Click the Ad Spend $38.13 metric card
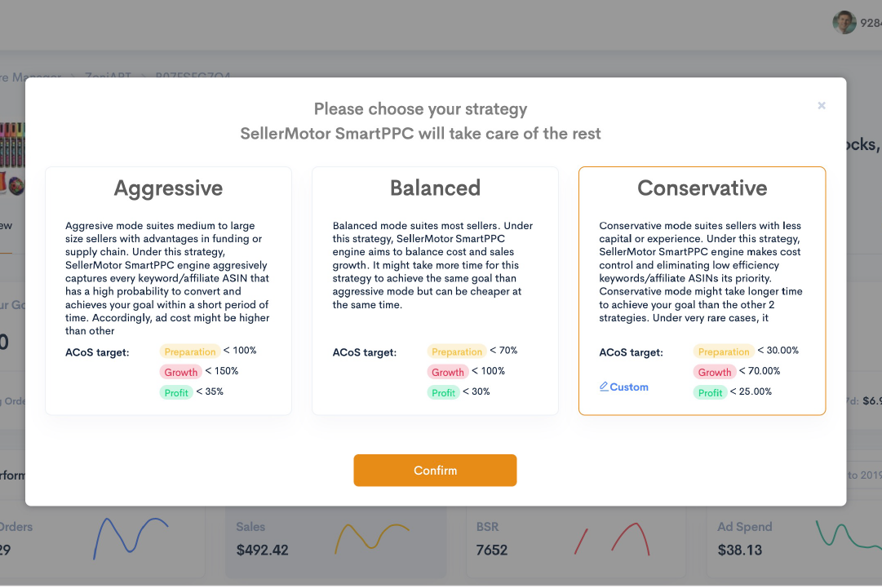This screenshot has height=588, width=882. [x=794, y=542]
